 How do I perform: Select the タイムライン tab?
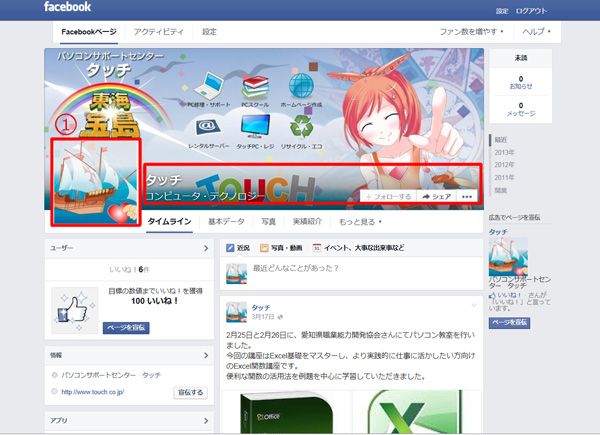coord(170,222)
